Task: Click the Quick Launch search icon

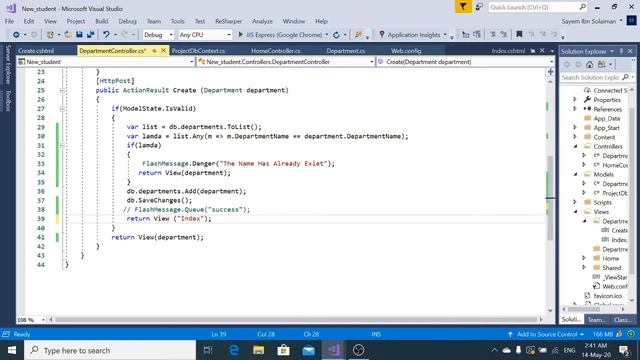Action: coord(583,7)
